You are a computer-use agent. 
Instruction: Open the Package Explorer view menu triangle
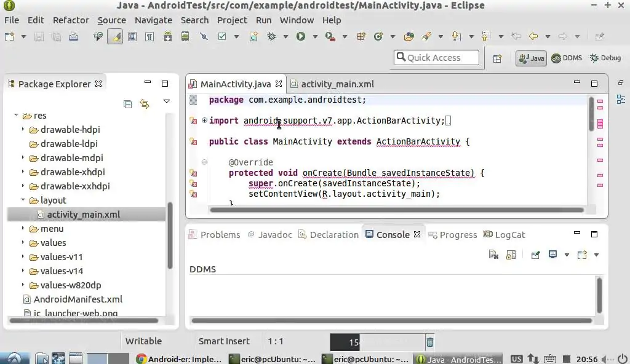[x=166, y=101]
